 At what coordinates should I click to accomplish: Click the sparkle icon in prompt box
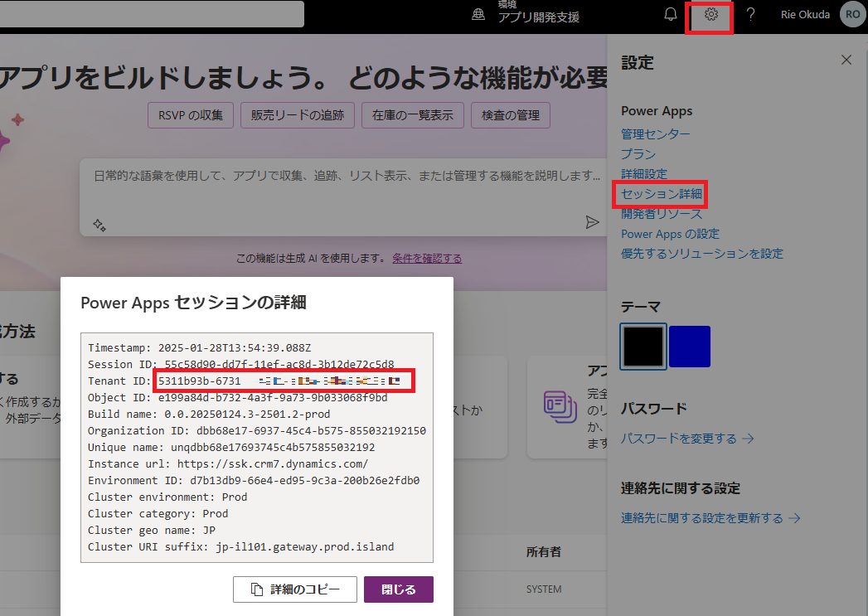coord(99,225)
